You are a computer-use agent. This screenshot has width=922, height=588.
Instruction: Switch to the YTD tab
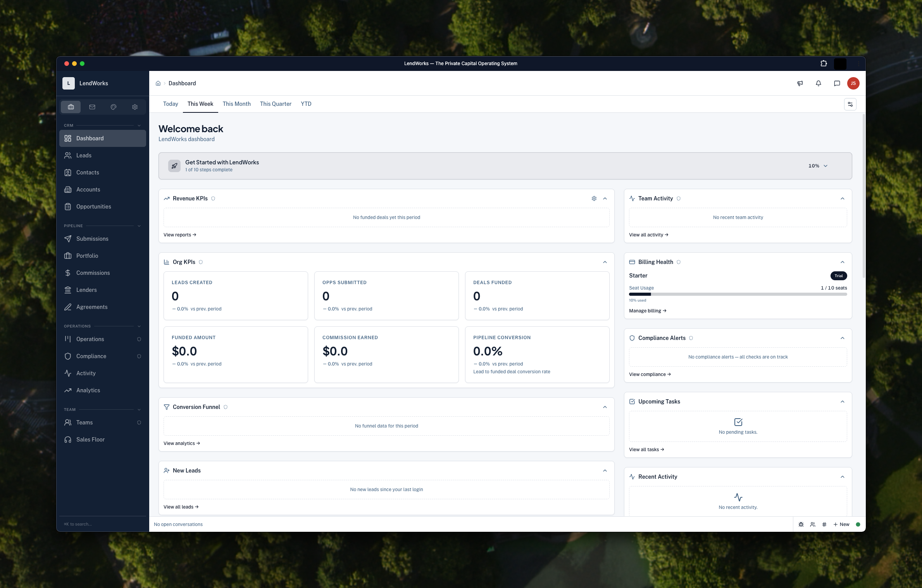(306, 104)
